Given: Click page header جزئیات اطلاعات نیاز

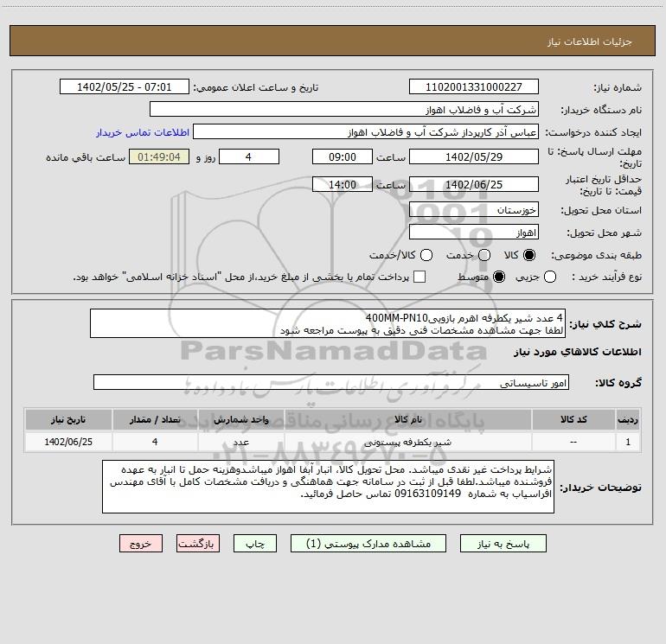Looking at the screenshot, I should (x=590, y=41).
